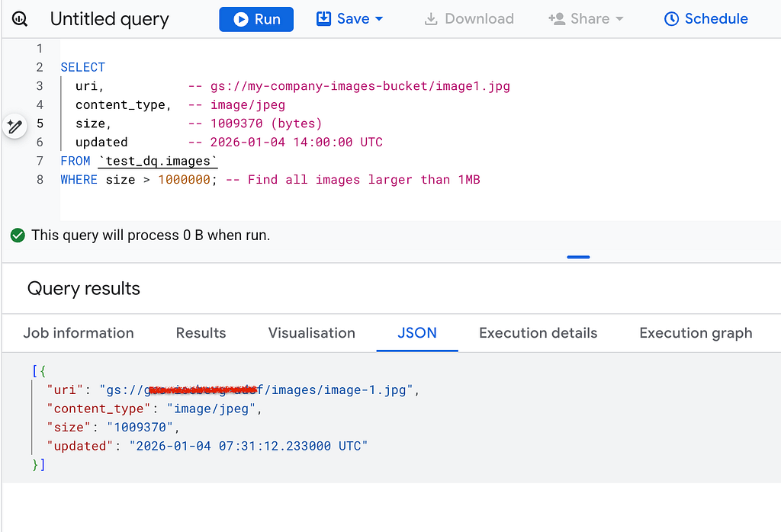Click the updated column on line 6

click(101, 143)
